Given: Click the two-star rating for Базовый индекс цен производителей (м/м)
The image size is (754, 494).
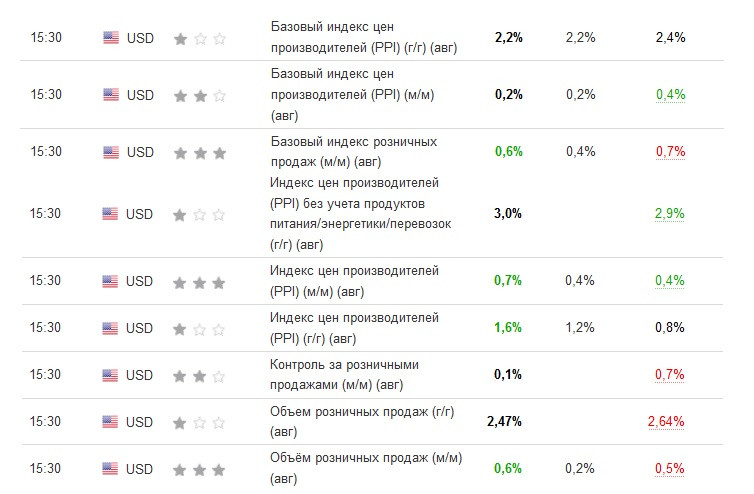Looking at the screenshot, I should point(200,96).
